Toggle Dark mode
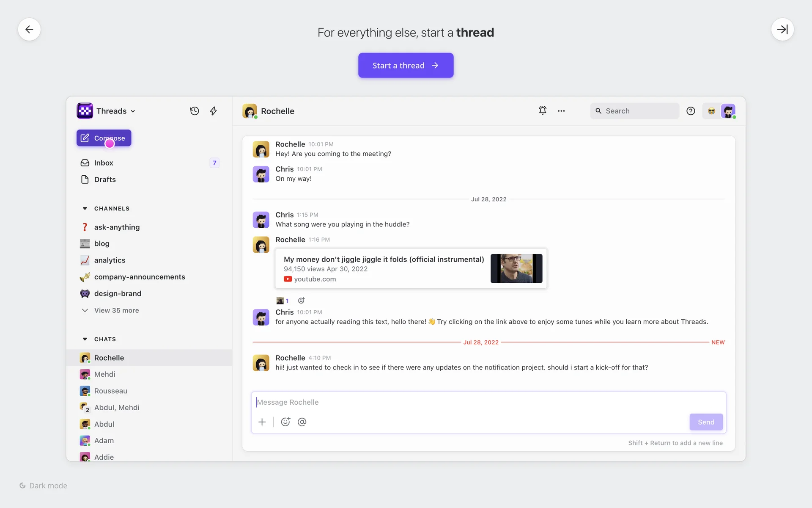Screen dimensions: 812x508 coord(43,486)
